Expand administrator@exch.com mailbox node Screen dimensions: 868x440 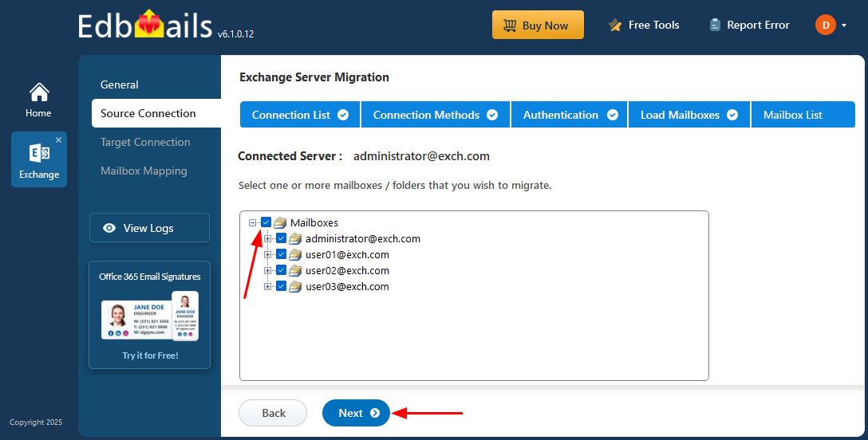(268, 239)
